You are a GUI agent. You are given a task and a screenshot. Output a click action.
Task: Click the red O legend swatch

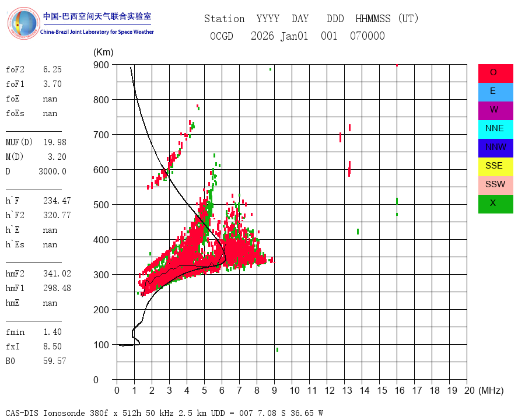pyautogui.click(x=495, y=73)
